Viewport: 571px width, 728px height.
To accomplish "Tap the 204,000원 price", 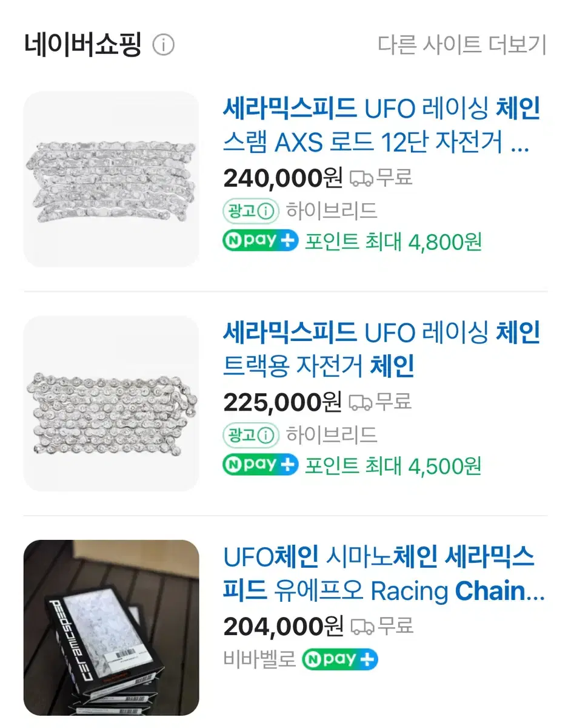I will pyautogui.click(x=283, y=626).
